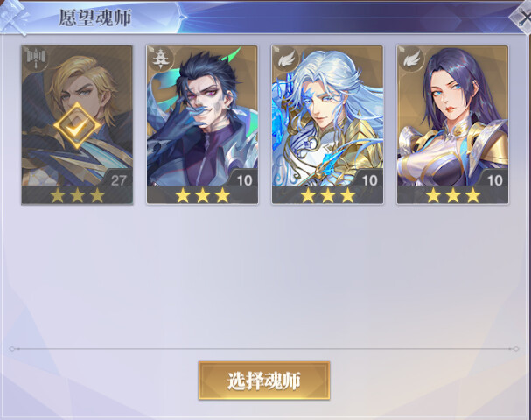The width and height of the screenshot is (531, 420).
Task: Click the level 10 badge on silver-haired card
Action: 368,179
